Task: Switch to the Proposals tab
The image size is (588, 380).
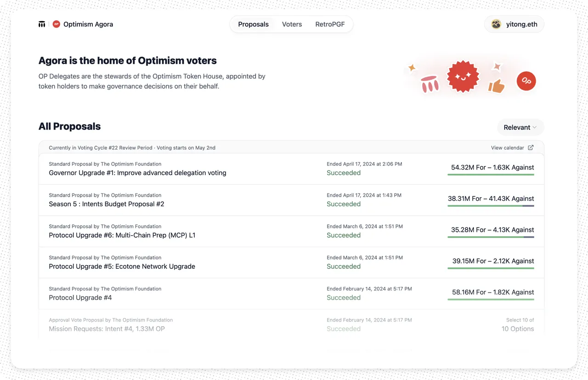Action: 253,24
